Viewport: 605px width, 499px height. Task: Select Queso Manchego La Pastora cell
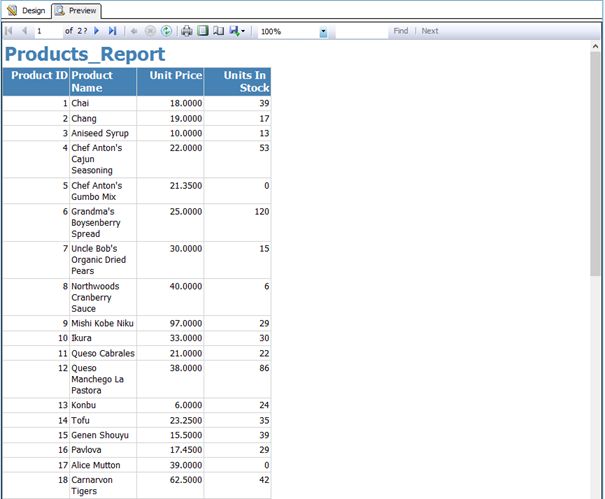[x=103, y=379]
